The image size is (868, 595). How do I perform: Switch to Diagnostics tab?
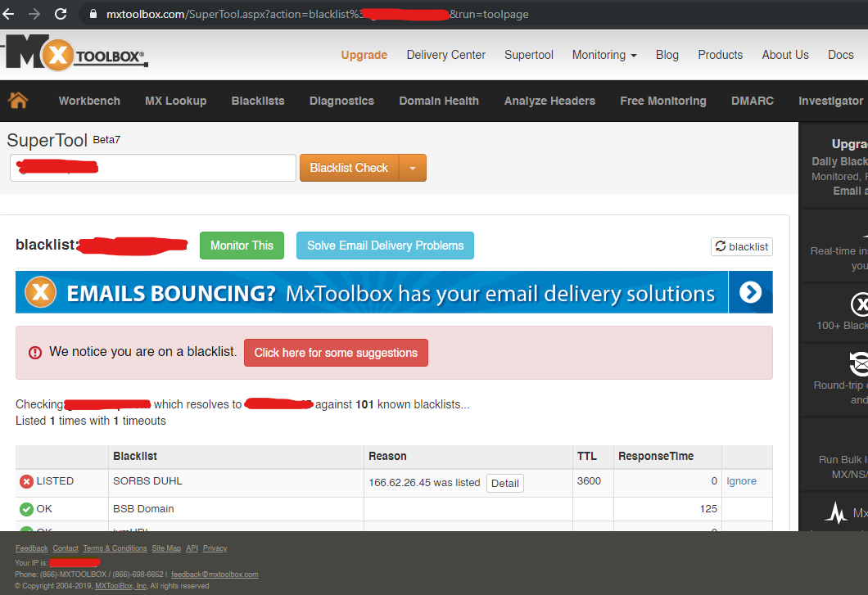tap(341, 101)
